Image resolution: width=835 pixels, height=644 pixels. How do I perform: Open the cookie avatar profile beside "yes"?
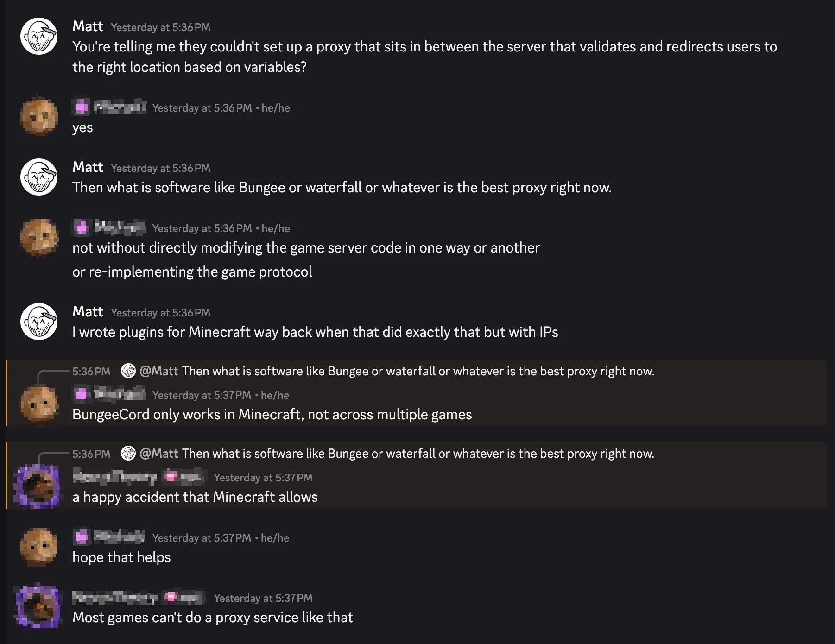[x=39, y=116]
